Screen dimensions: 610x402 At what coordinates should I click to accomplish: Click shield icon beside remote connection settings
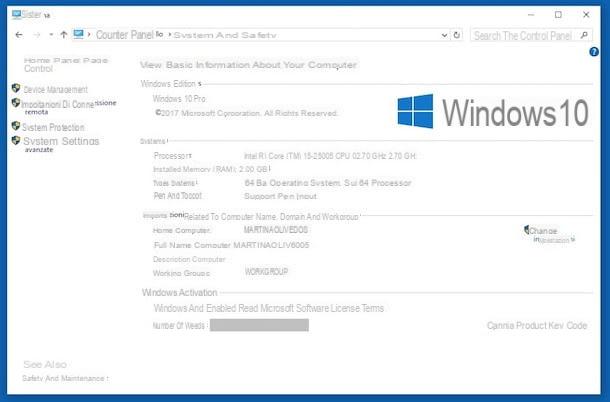coord(16,103)
